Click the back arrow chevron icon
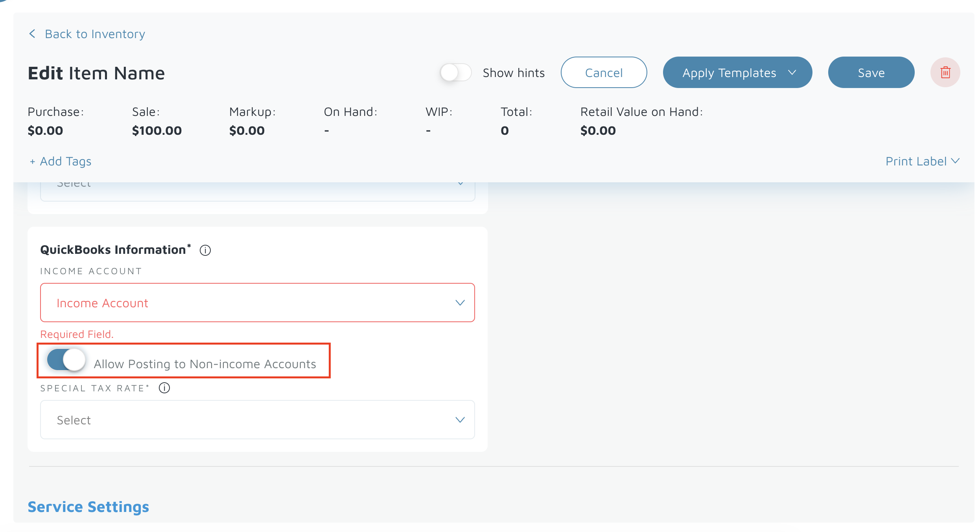This screenshot has height=532, width=980. point(32,34)
